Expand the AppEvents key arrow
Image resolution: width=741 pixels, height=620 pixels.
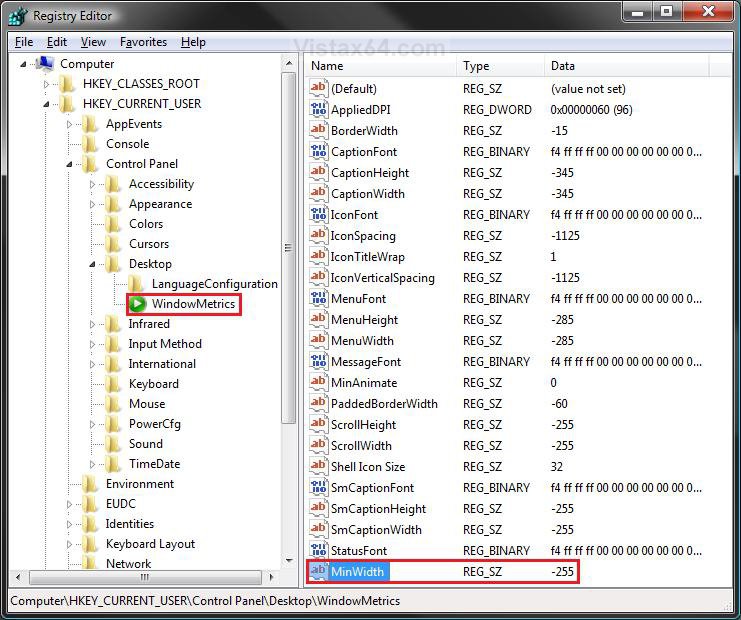[70, 124]
